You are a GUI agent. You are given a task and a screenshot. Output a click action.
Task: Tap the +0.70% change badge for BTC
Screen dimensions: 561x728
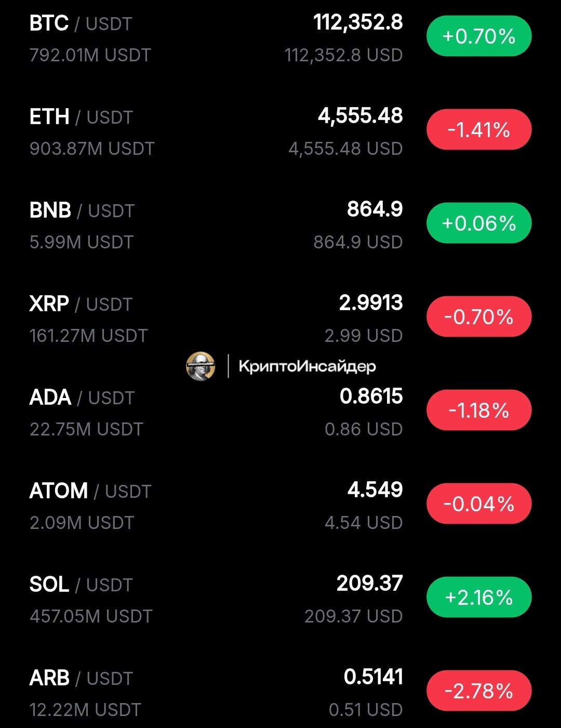[x=479, y=36]
